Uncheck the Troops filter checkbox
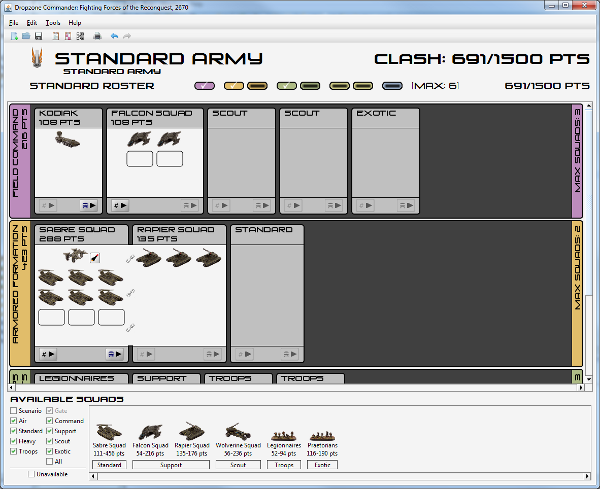 point(14,452)
